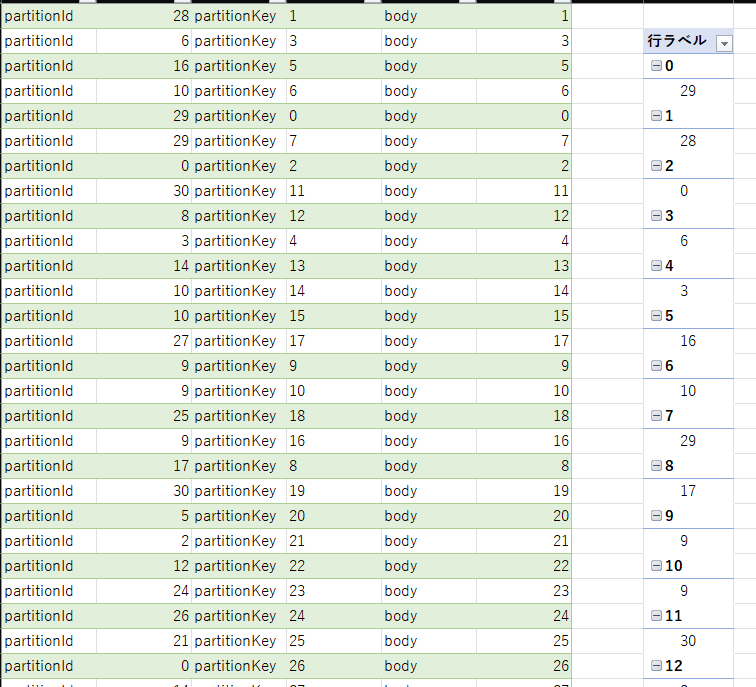Select pivot value 16 under group 5

[688, 341]
